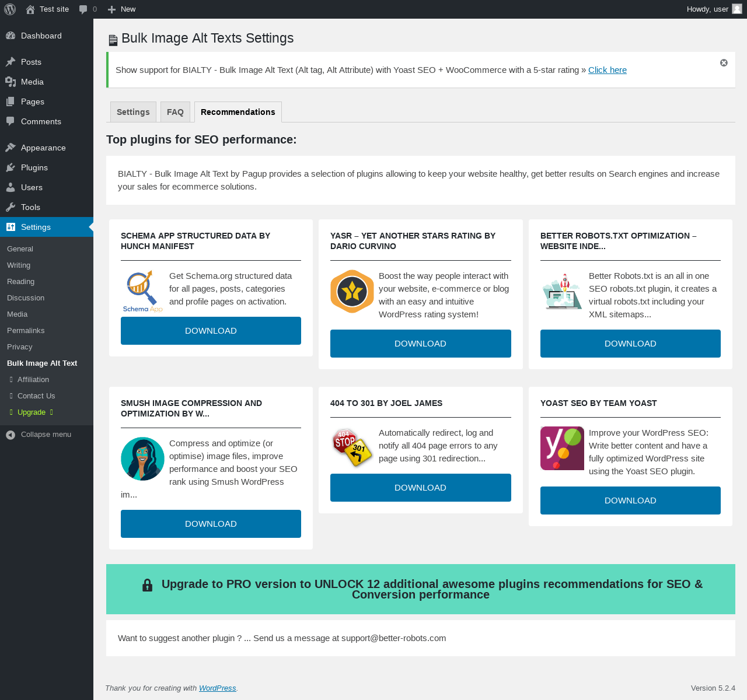
Task: Click the Users sidebar icon
Action: [x=11, y=187]
